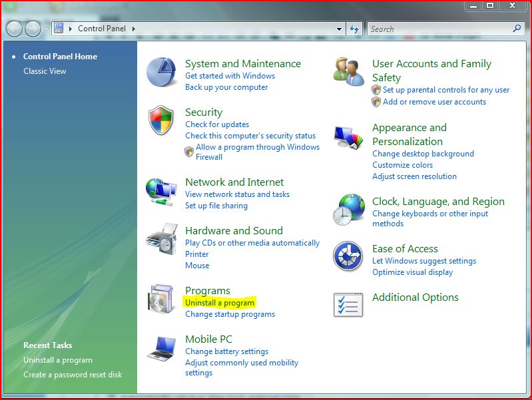
Task: Click the Forward navigation arrow button
Action: click(x=33, y=29)
